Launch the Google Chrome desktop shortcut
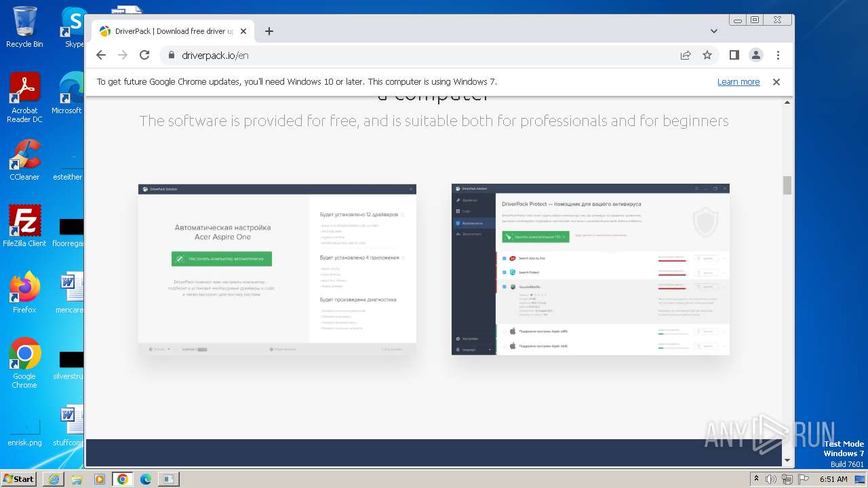 24,363
